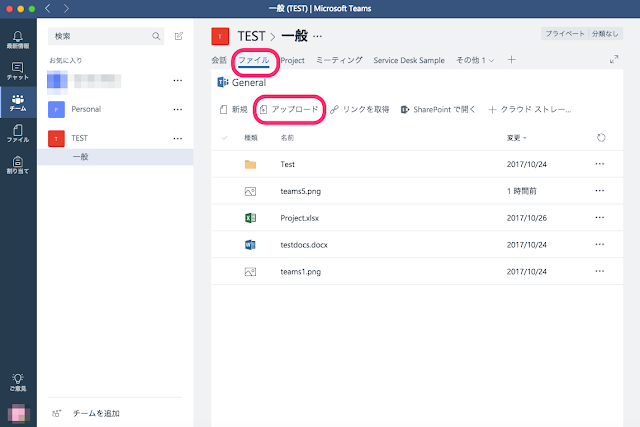The image size is (640, 427).
Task: Open more options for Personal team
Action: (x=178, y=109)
